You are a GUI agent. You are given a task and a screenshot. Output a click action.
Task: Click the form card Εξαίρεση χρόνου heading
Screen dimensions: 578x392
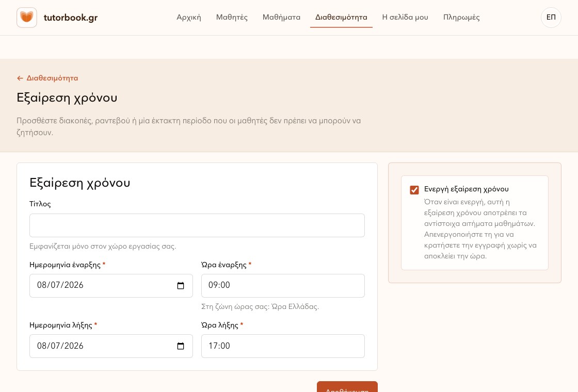(79, 183)
